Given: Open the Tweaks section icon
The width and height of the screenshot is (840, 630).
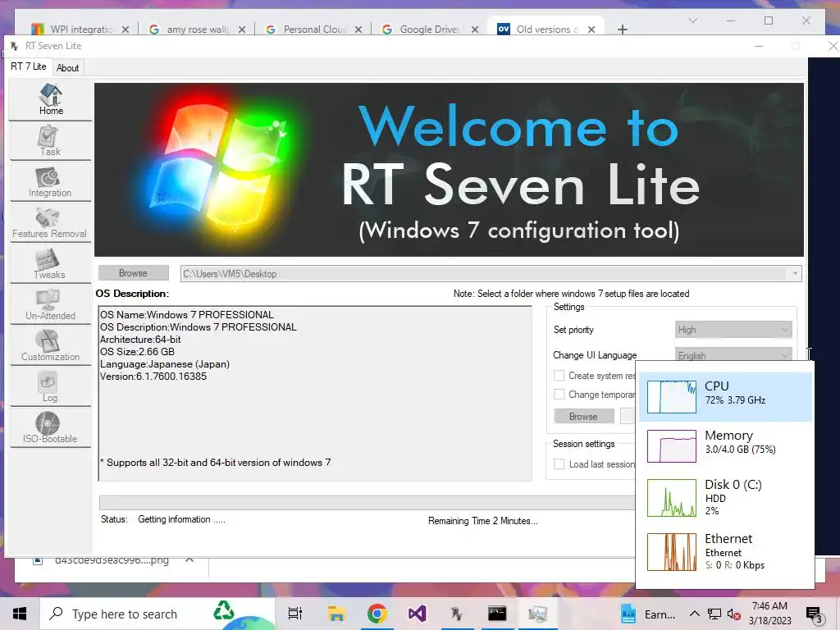Looking at the screenshot, I should (50, 263).
